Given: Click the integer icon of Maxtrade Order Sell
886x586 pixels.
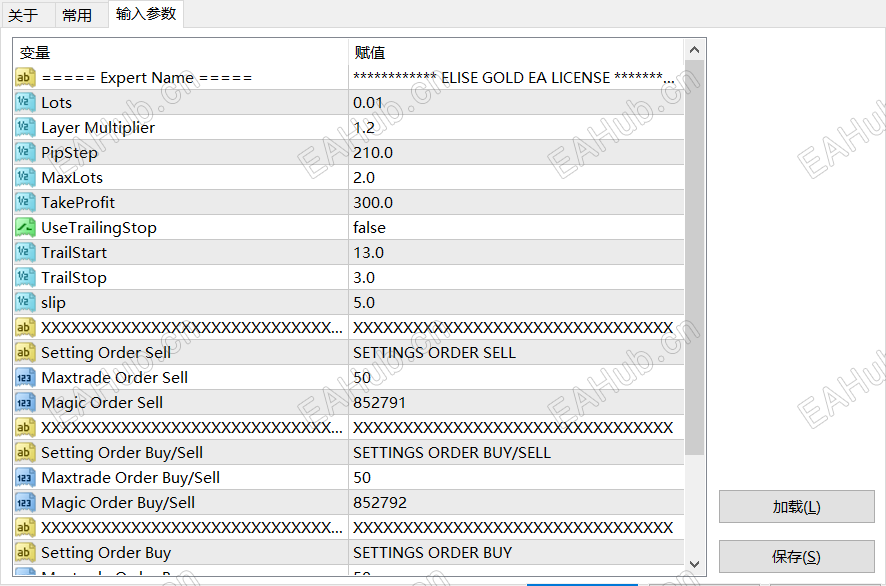Looking at the screenshot, I should tap(25, 377).
